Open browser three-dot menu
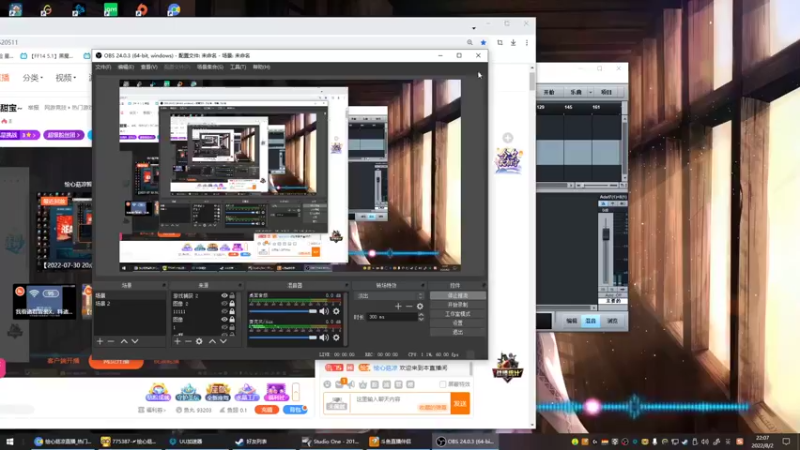Screen dimensions: 800x450 pos(527,43)
